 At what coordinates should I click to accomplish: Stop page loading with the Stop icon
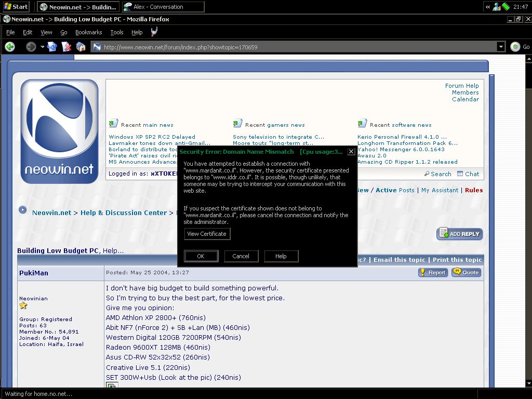[66, 47]
